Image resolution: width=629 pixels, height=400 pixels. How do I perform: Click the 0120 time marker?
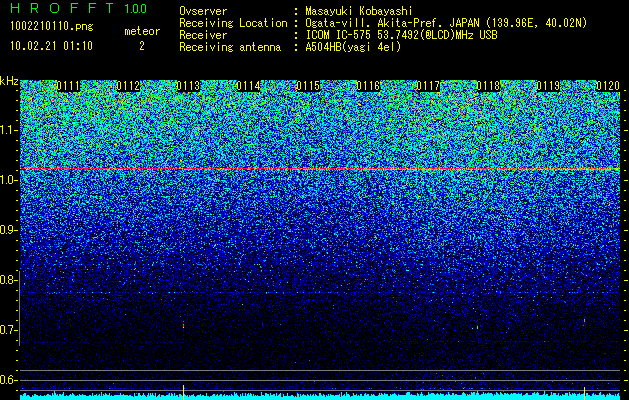[x=608, y=86]
